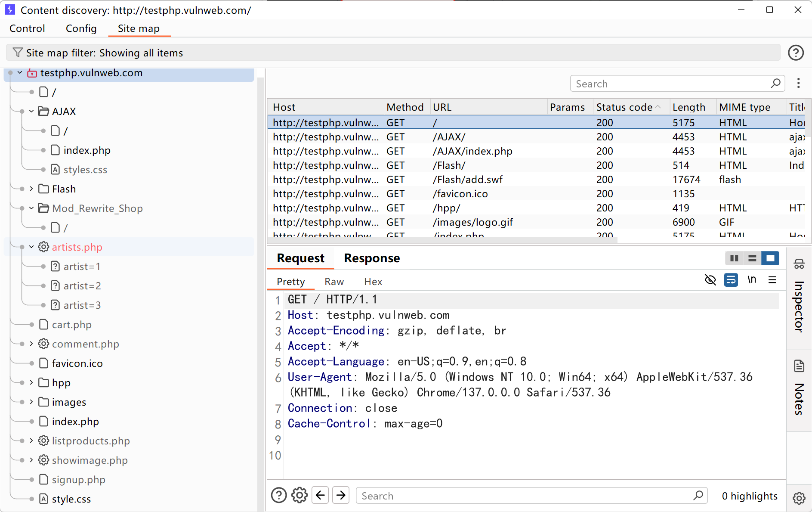Toggle the \n show newlines button
This screenshot has width=812, height=512.
coord(752,280)
